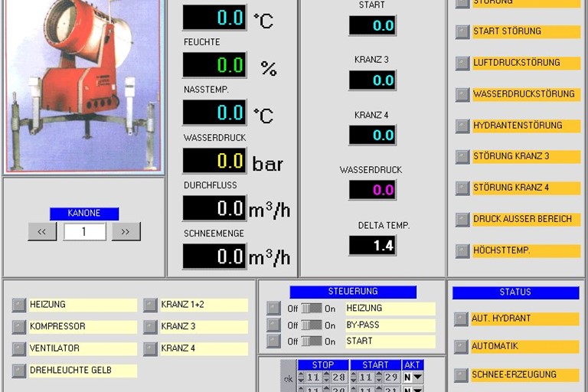Image resolution: width=588 pixels, height=392 pixels.
Task: Increase the STOP hour stepper in the first row
Action: 302,374
